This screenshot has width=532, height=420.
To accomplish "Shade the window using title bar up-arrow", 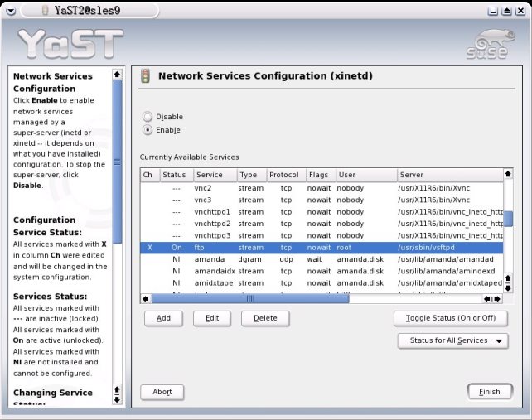I will 506,12.
